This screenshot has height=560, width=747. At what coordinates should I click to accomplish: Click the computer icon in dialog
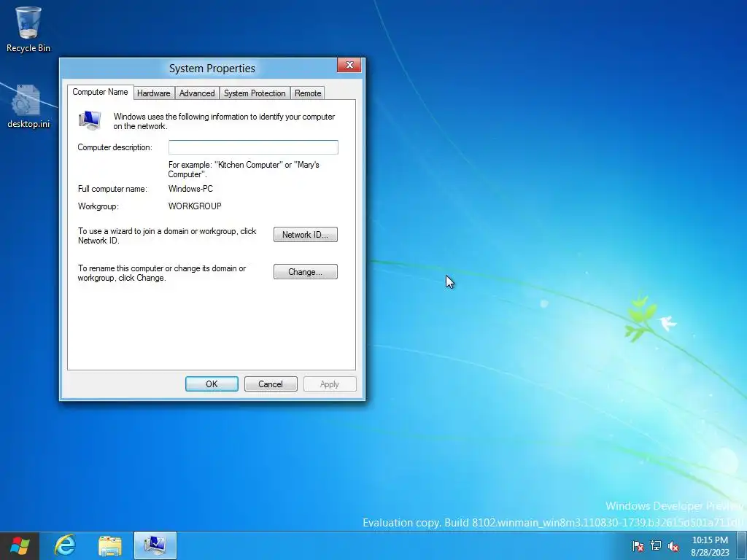[90, 120]
